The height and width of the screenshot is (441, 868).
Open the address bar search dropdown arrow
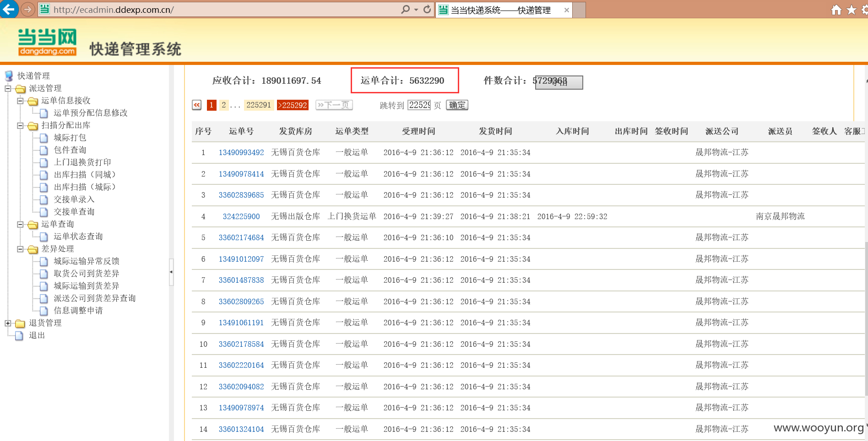pos(416,10)
